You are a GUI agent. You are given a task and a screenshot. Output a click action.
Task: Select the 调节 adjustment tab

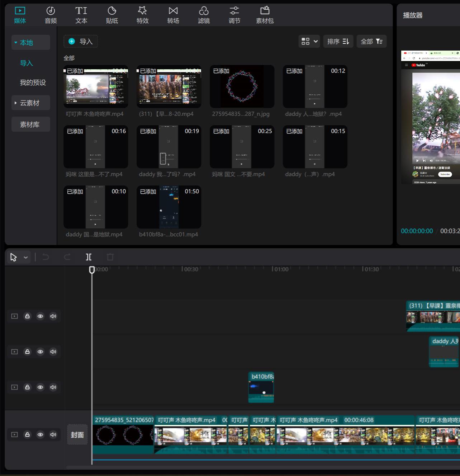tap(234, 15)
